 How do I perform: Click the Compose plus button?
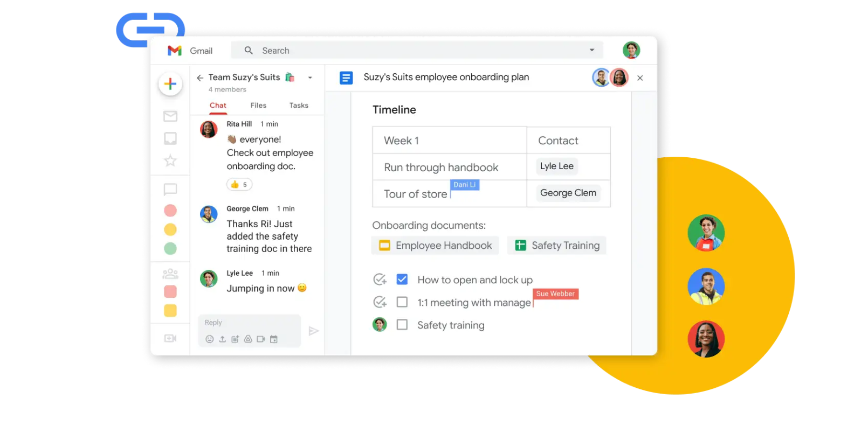click(170, 84)
